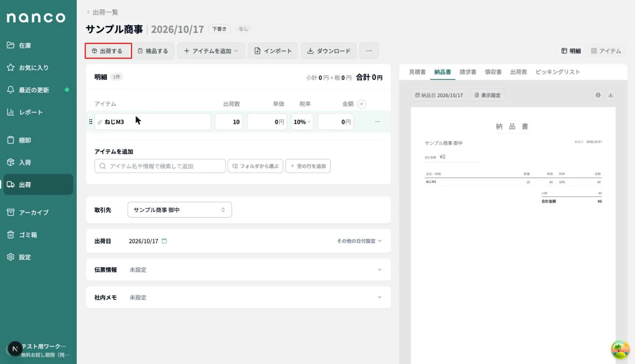Open the アイテムを追加 dropdown button
Viewport: 635px width, 364px height.
[211, 51]
